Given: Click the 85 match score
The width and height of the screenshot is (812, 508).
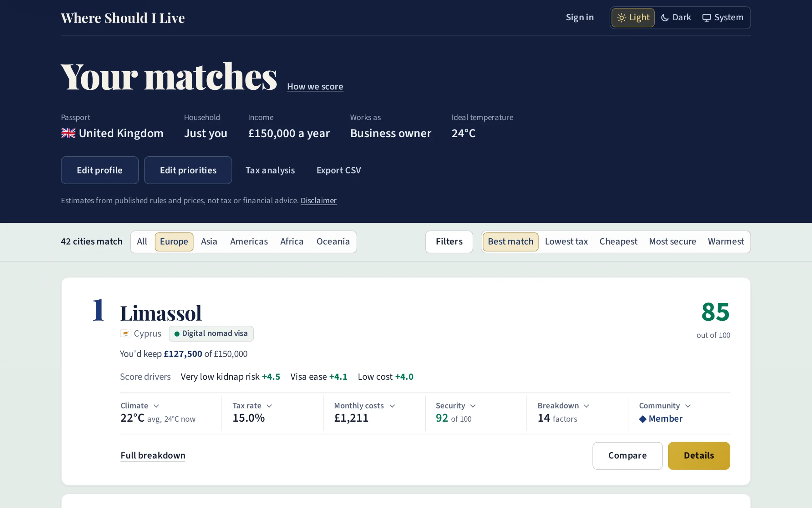Looking at the screenshot, I should click(x=715, y=312).
